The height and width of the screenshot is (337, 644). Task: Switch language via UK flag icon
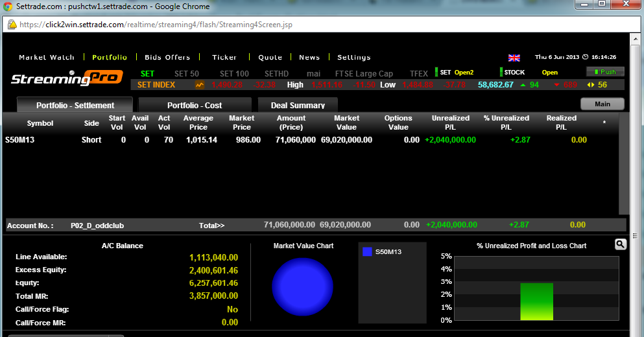(x=514, y=58)
